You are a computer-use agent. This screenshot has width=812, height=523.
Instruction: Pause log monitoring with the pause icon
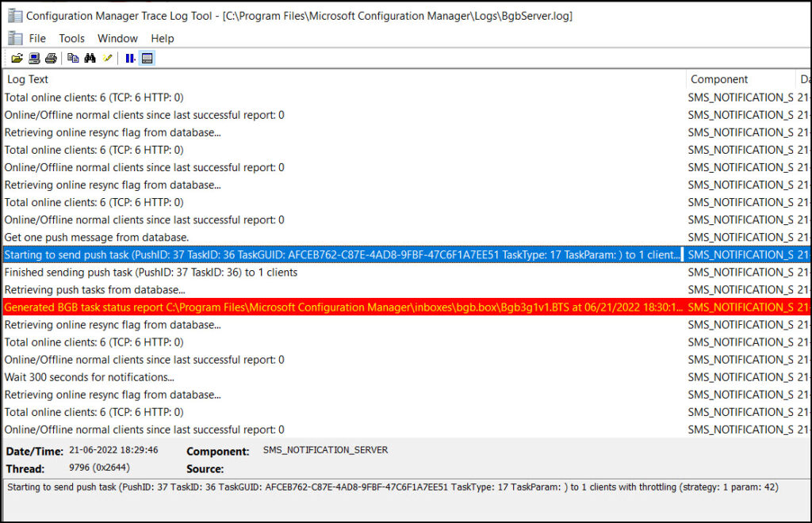(x=130, y=59)
